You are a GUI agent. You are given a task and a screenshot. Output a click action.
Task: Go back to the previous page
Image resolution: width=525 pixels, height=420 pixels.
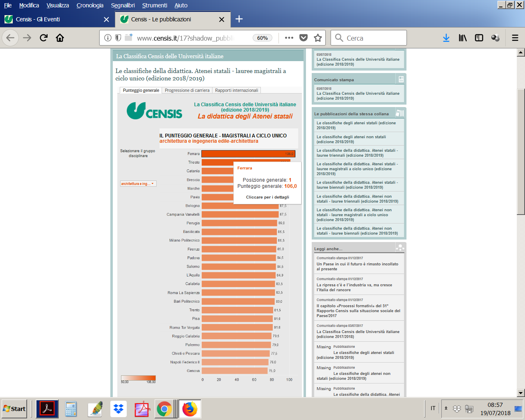10,38
